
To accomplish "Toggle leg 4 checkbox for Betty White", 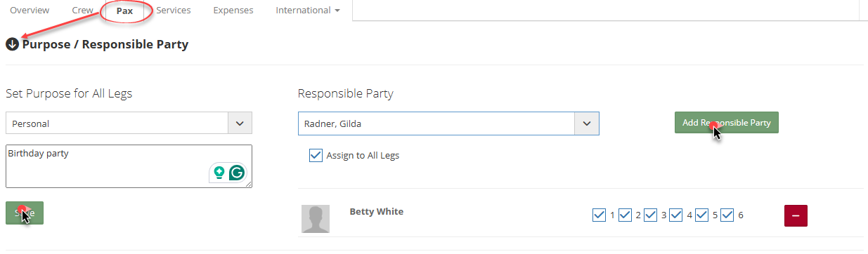I will (676, 215).
